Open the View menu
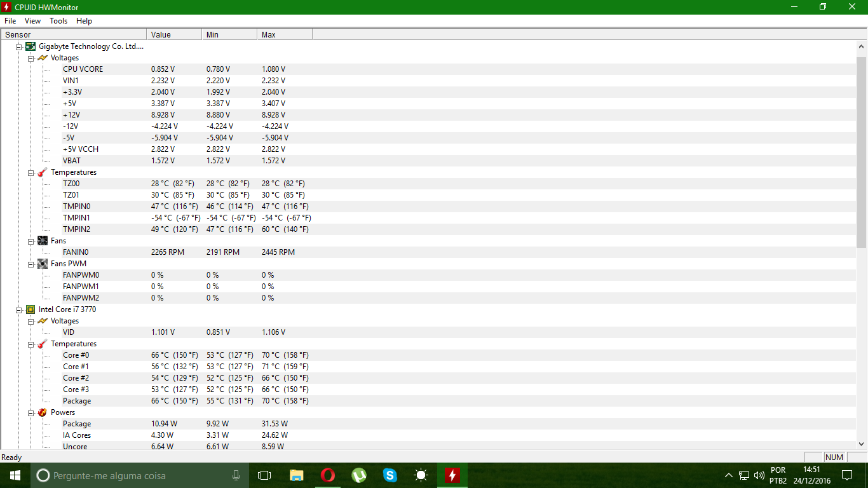 33,21
